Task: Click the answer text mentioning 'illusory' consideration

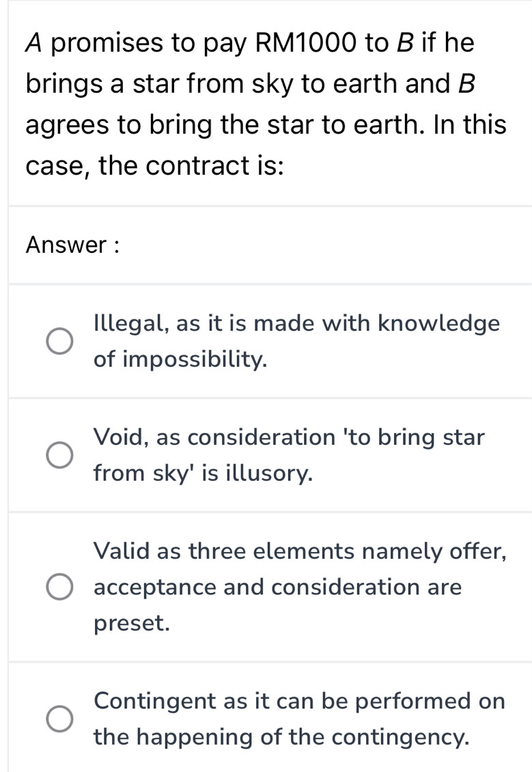Action: click(290, 455)
